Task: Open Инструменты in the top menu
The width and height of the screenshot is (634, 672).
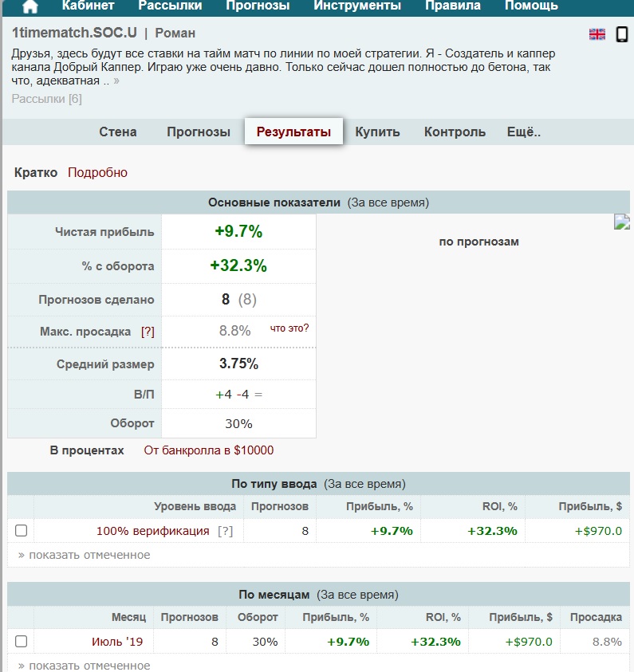Action: (x=357, y=6)
